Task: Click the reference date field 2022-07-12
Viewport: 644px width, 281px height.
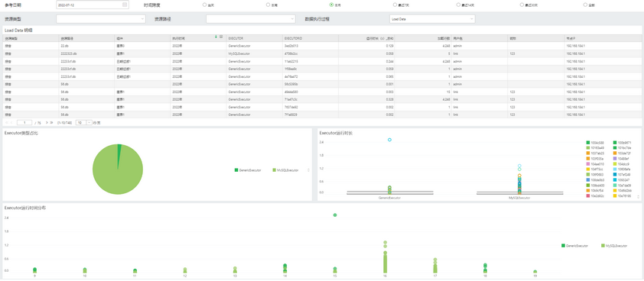Action: coord(93,5)
